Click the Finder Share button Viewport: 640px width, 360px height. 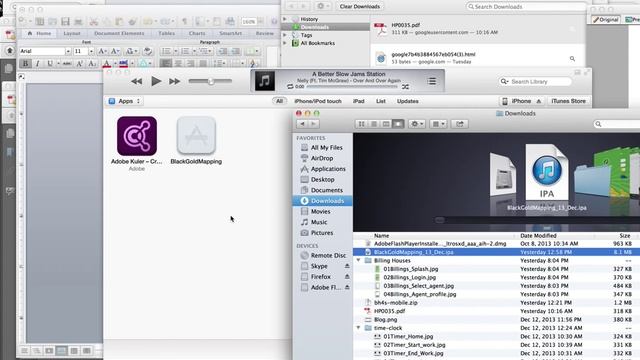click(x=460, y=124)
